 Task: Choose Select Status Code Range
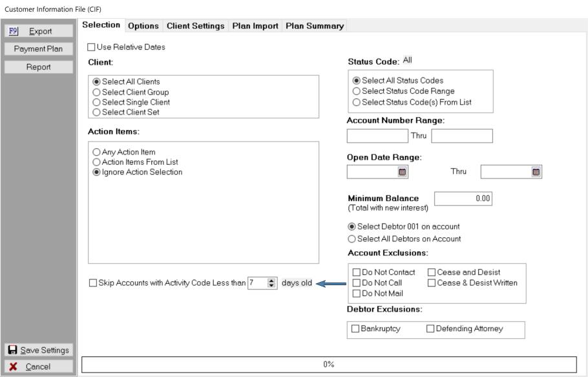click(x=356, y=91)
